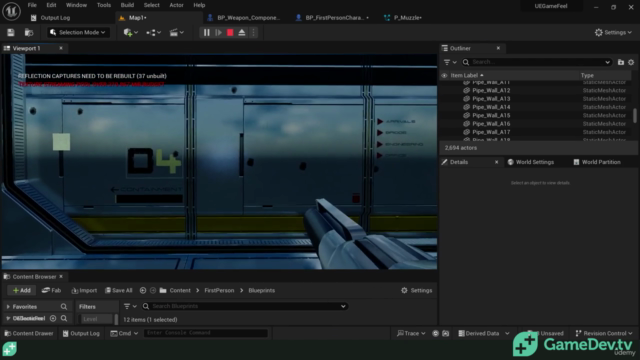This screenshot has width=640, height=360.
Task: Open the Build menu
Action: (x=127, y=5)
